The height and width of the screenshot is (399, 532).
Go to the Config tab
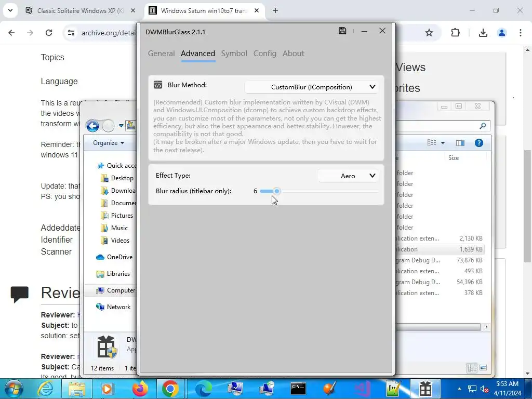pyautogui.click(x=264, y=54)
